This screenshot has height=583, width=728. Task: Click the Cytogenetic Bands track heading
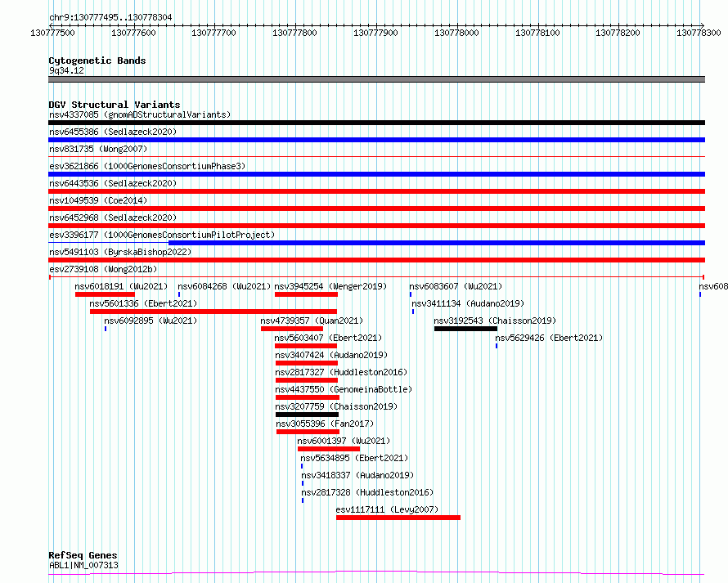(x=97, y=61)
